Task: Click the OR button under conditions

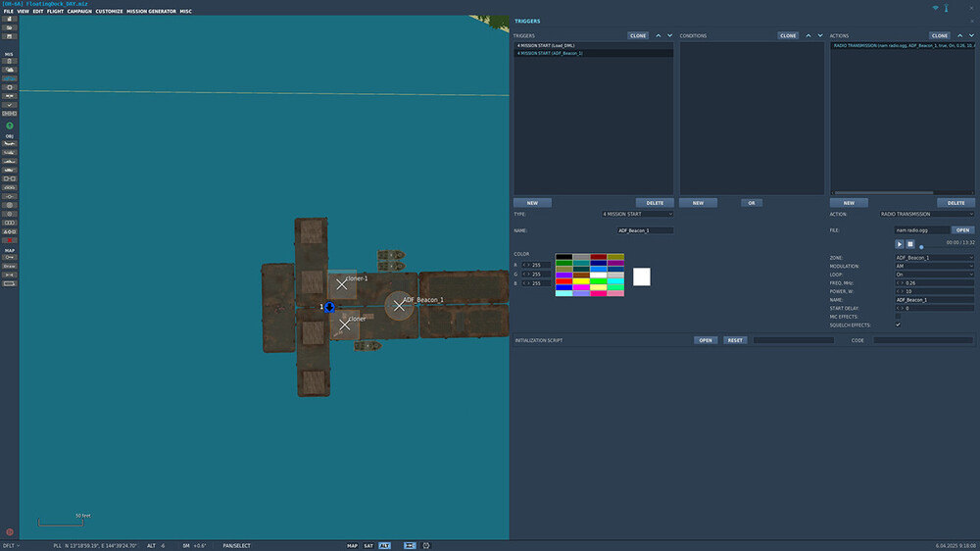Action: tap(752, 203)
